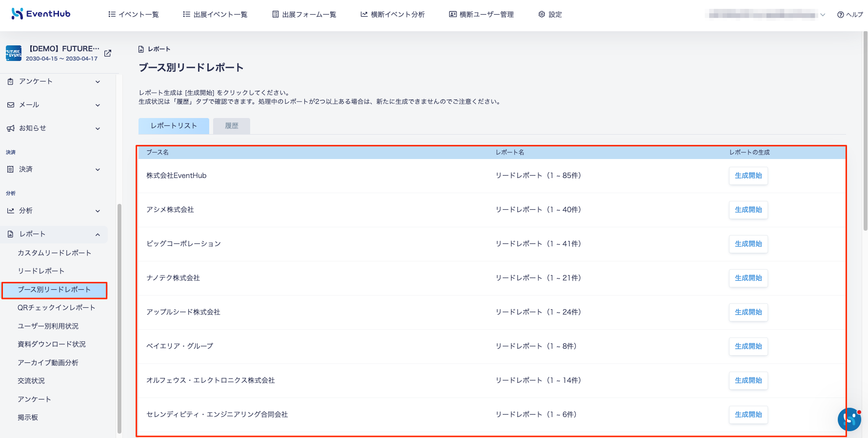Click リードレポート（1 ~ 85件）text
Image resolution: width=868 pixels, height=438 pixels.
coord(538,176)
